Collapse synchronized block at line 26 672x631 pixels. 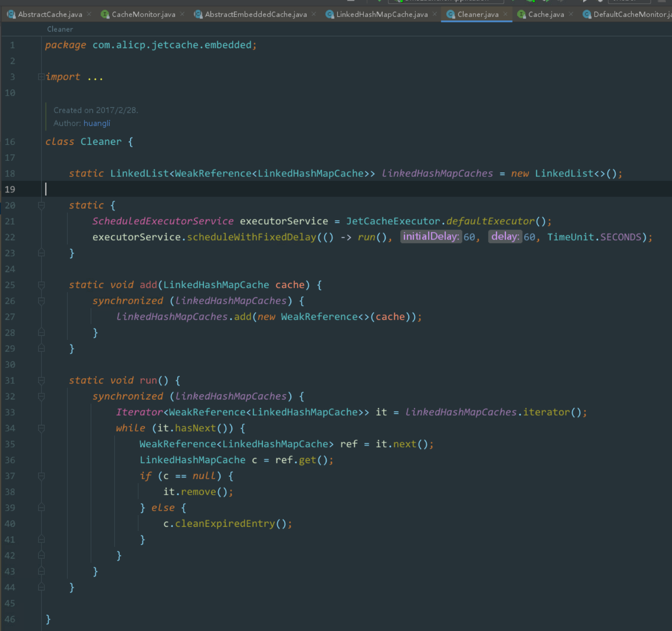pos(41,301)
